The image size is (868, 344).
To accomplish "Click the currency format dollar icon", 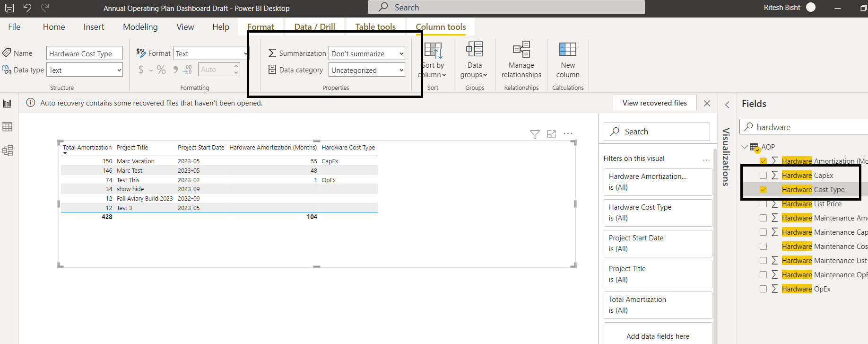I will pyautogui.click(x=141, y=70).
